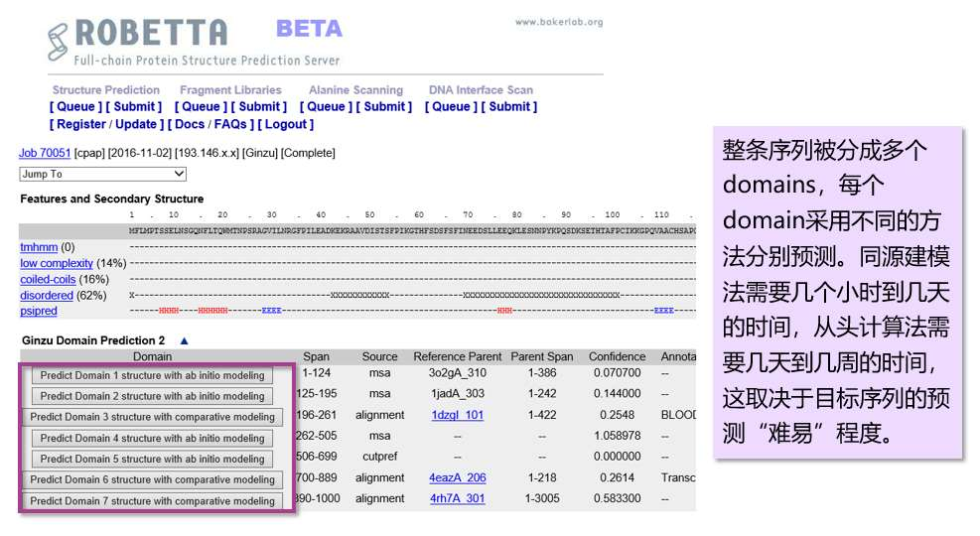Click the Update link
Screen dimensions: 980x536
(136, 124)
